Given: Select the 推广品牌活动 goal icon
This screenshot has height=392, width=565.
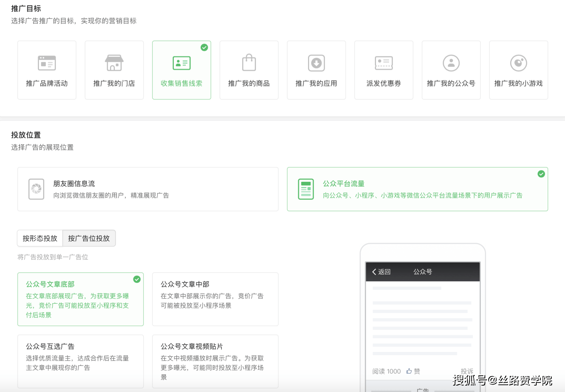Looking at the screenshot, I should point(47,63).
